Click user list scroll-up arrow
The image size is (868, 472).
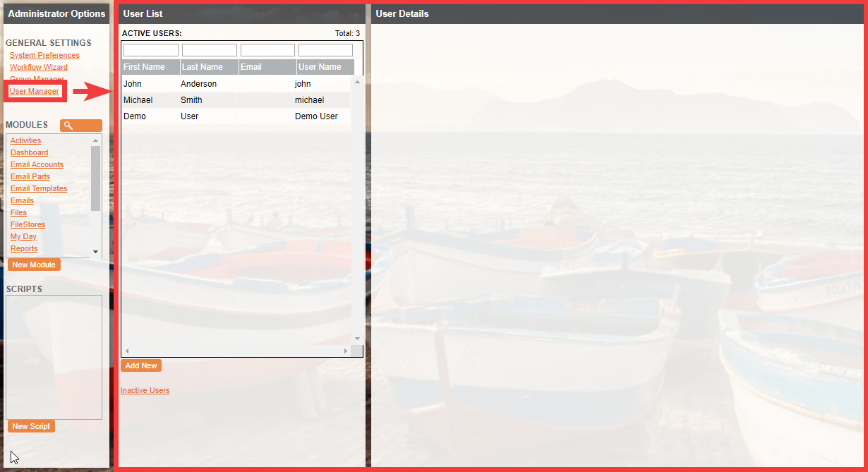(x=357, y=82)
